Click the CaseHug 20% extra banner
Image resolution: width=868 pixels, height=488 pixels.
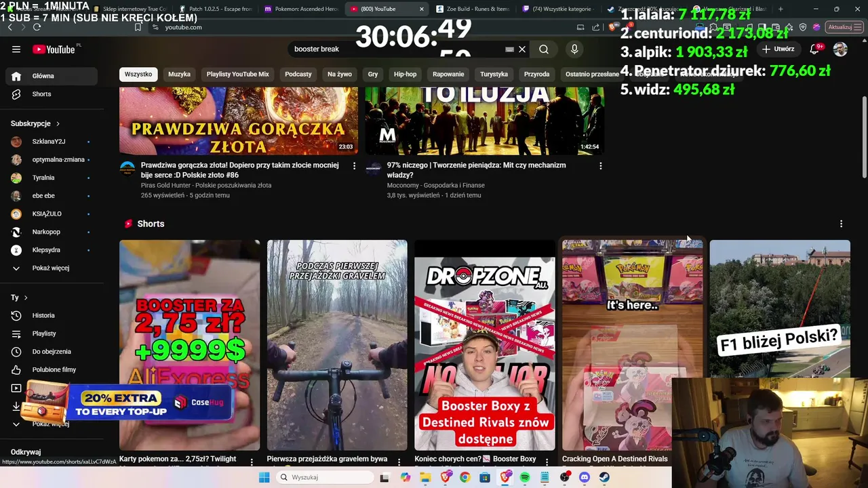coord(129,404)
